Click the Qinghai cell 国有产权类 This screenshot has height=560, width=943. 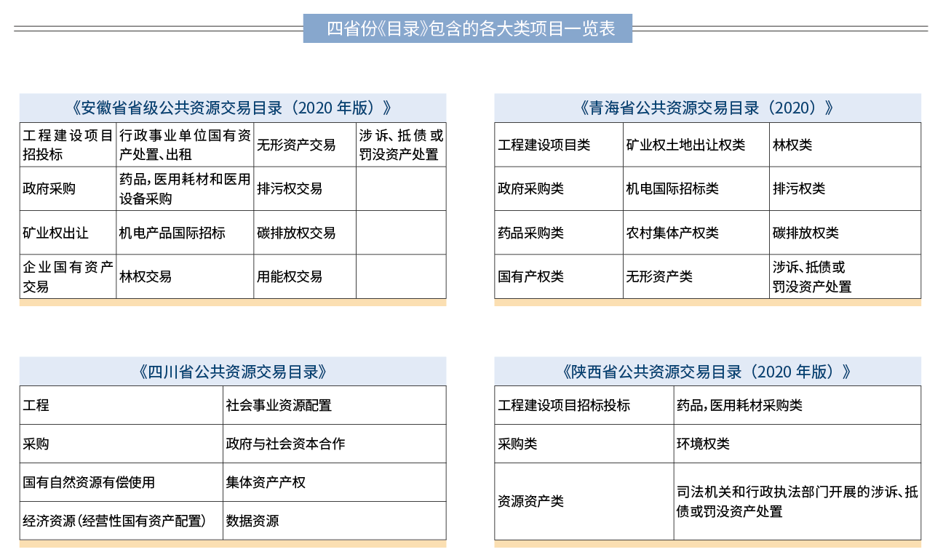click(559, 276)
